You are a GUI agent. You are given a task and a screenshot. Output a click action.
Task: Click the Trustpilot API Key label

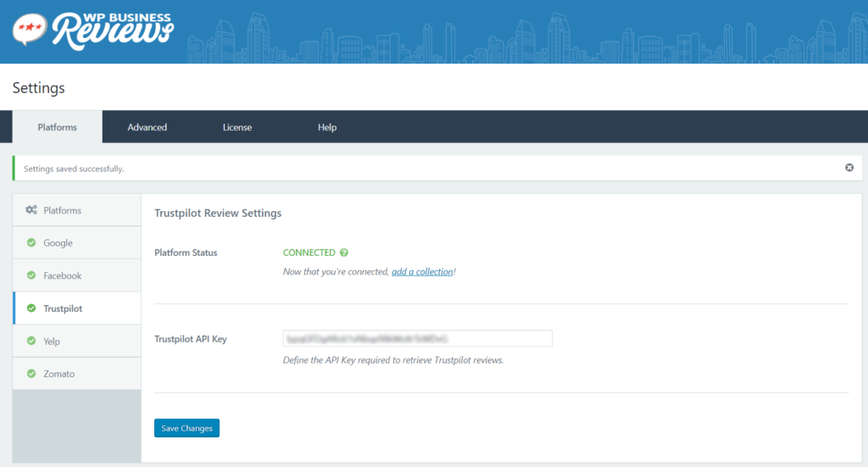pos(191,339)
